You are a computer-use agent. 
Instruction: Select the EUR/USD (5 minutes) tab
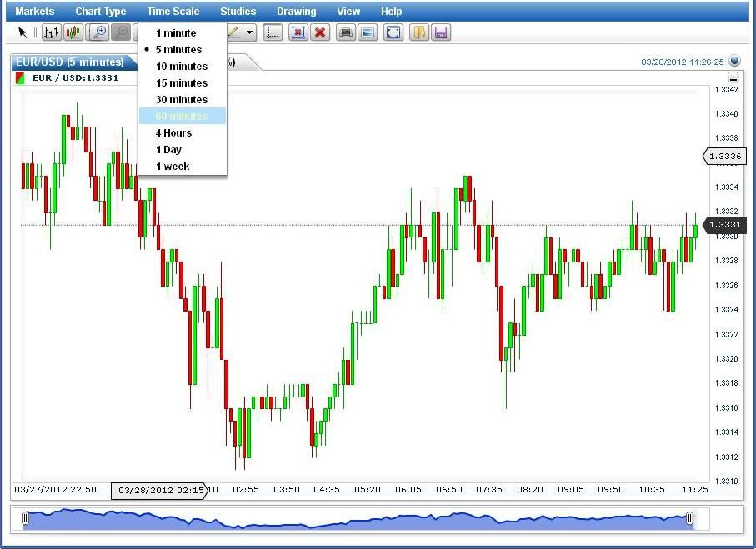pos(73,62)
